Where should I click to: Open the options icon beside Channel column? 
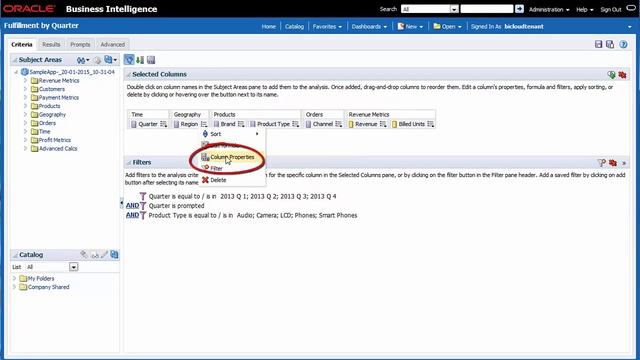338,124
